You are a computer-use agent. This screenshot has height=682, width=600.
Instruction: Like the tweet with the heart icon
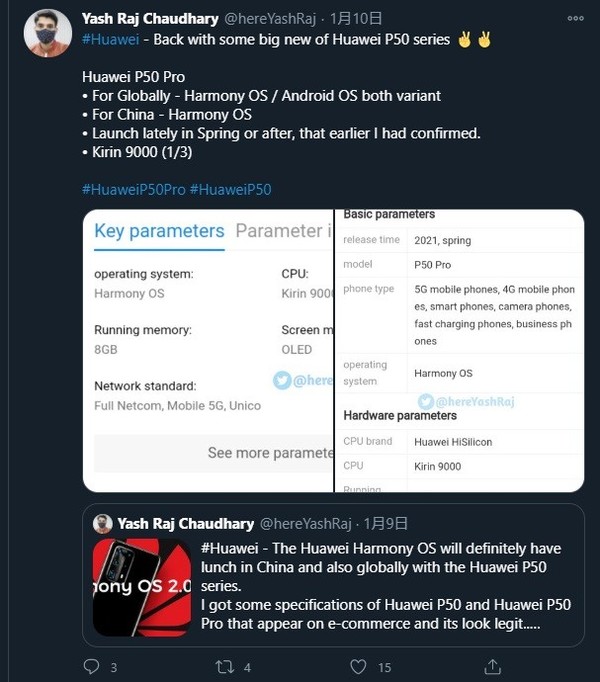(358, 666)
